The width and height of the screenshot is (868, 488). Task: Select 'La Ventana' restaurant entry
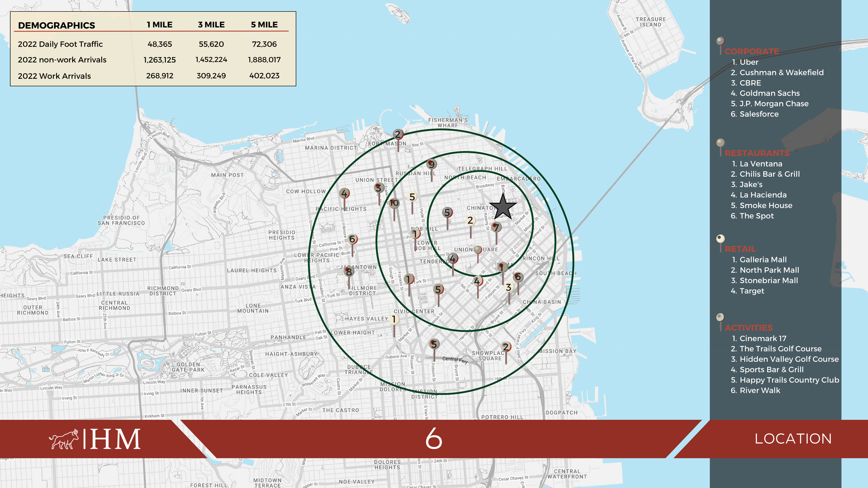point(761,164)
